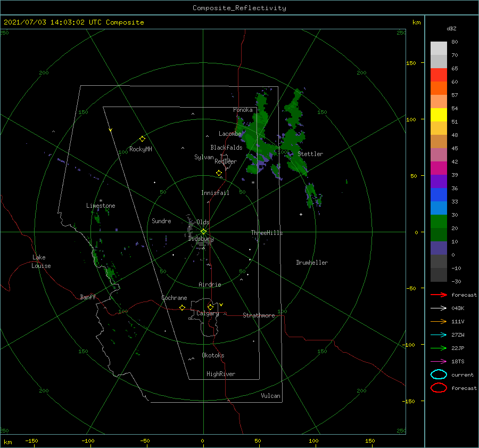Click the Composite_Reflectivity title text
479x448 pixels.
[x=239, y=8]
